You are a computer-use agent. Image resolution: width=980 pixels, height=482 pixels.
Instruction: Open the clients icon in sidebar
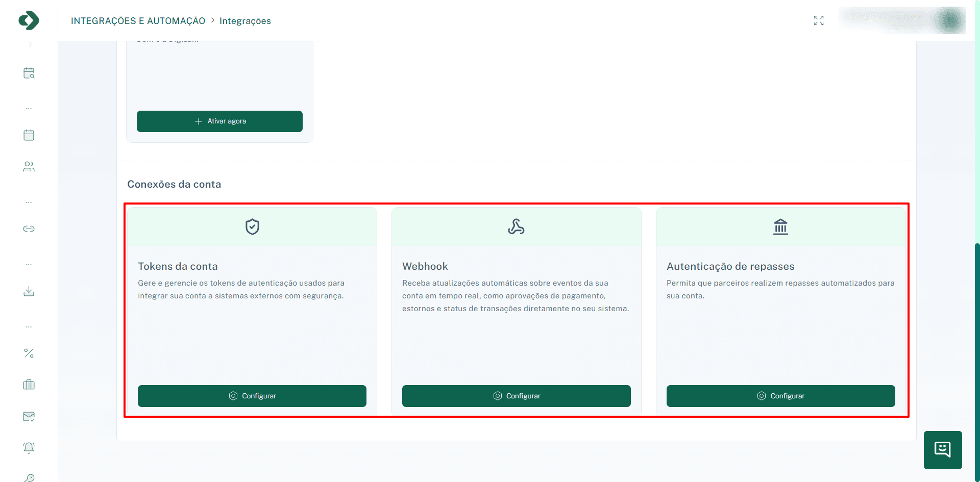pos(29,166)
